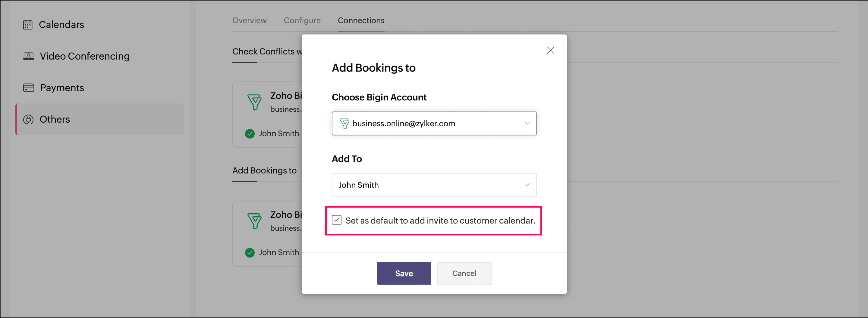Click green checkmark beside upper John Smith
868x318 pixels.
[x=250, y=134]
